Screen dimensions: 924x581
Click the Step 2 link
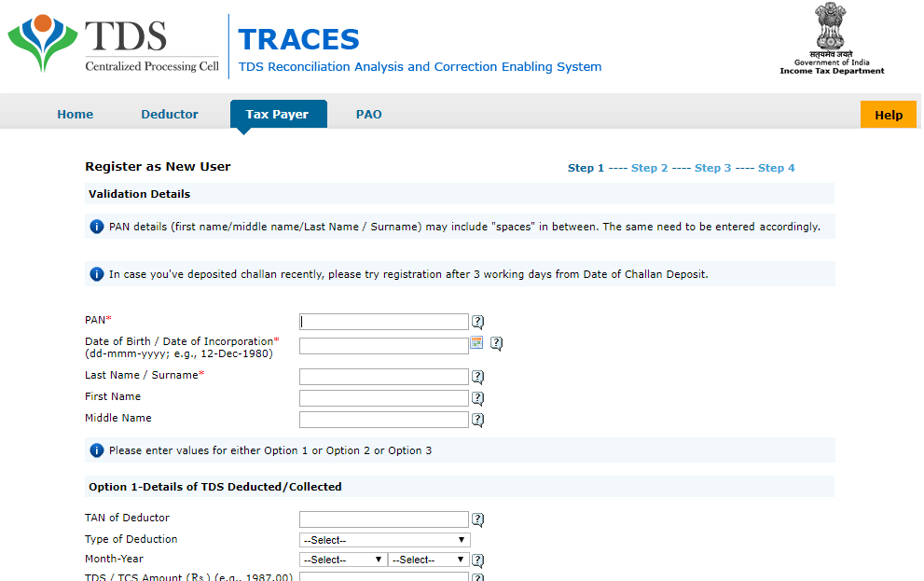(x=649, y=168)
